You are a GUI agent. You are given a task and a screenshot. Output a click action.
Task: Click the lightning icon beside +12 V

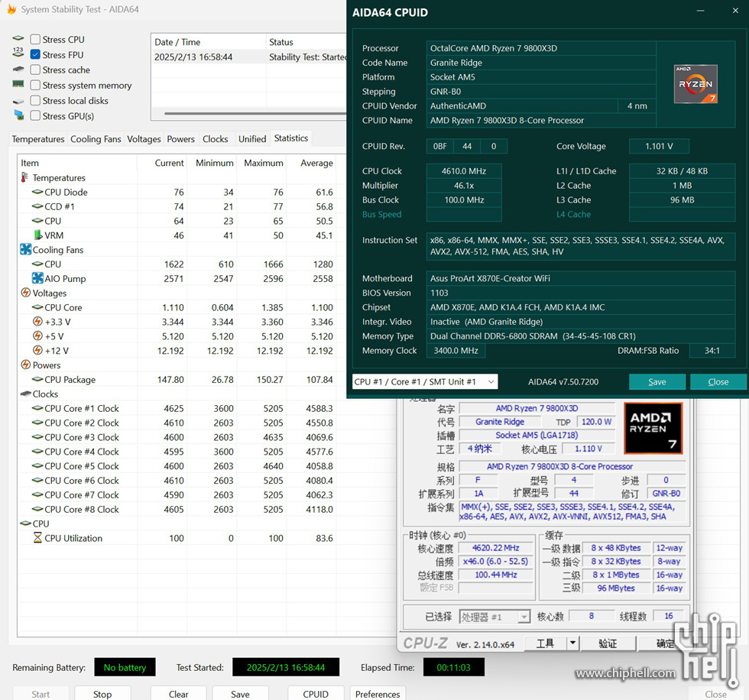click(37, 350)
